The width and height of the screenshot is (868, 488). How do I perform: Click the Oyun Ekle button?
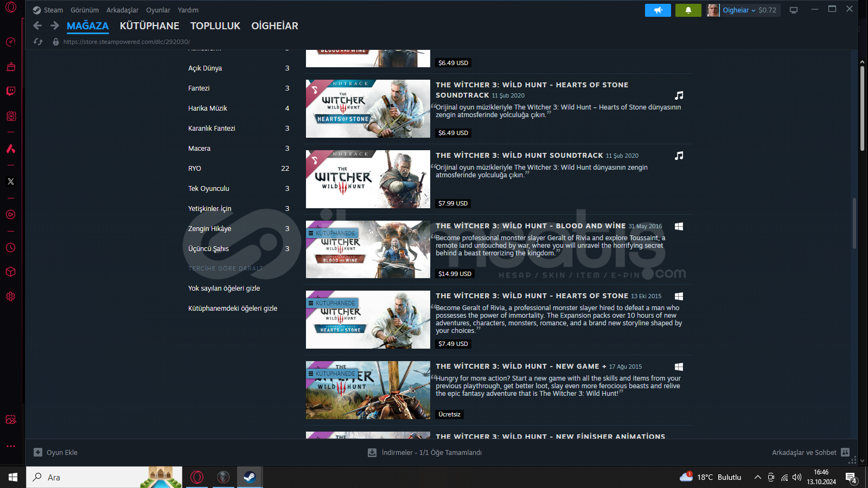pyautogui.click(x=56, y=452)
